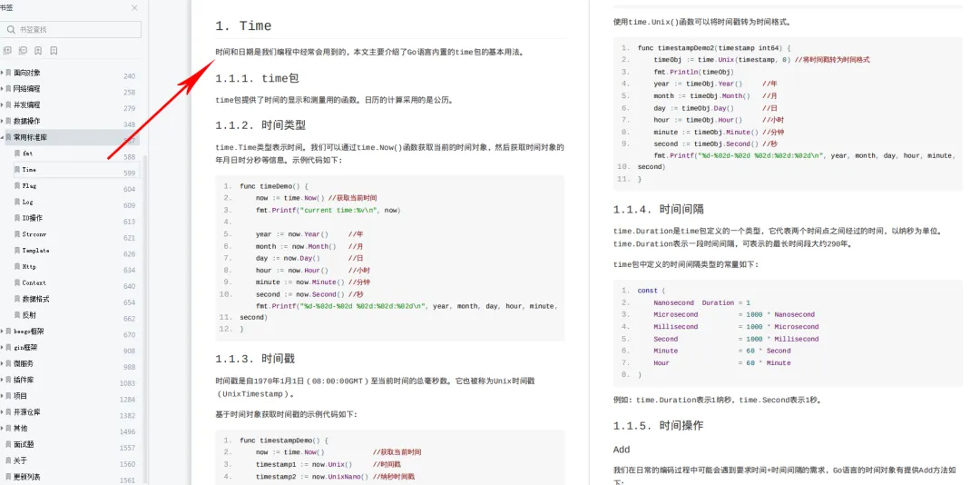Collapse the 常用标准库 bookmark node
Image resolution: width=980 pixels, height=485 pixels.
point(2,137)
